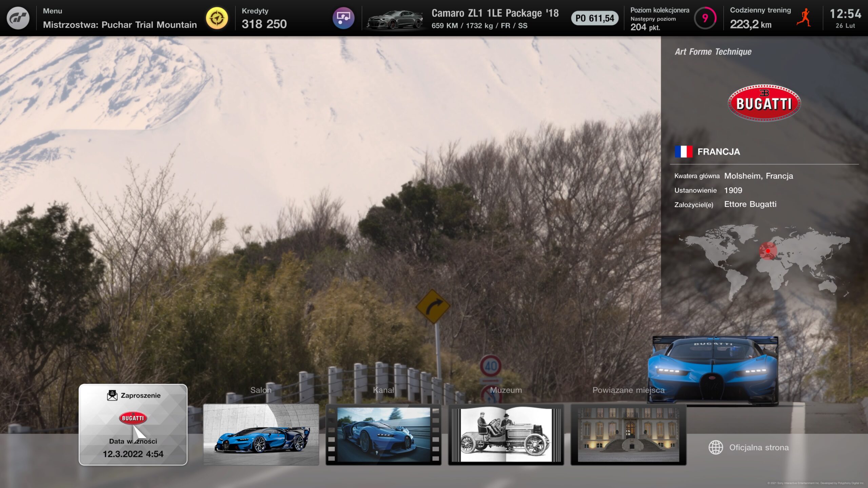Viewport: 868px width, 488px height.
Task: Click the red marker on world map
Action: tap(768, 251)
